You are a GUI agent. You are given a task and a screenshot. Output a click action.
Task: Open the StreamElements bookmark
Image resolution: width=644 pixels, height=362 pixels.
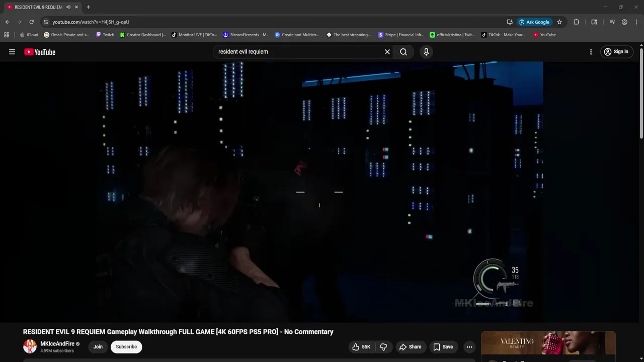(x=246, y=35)
